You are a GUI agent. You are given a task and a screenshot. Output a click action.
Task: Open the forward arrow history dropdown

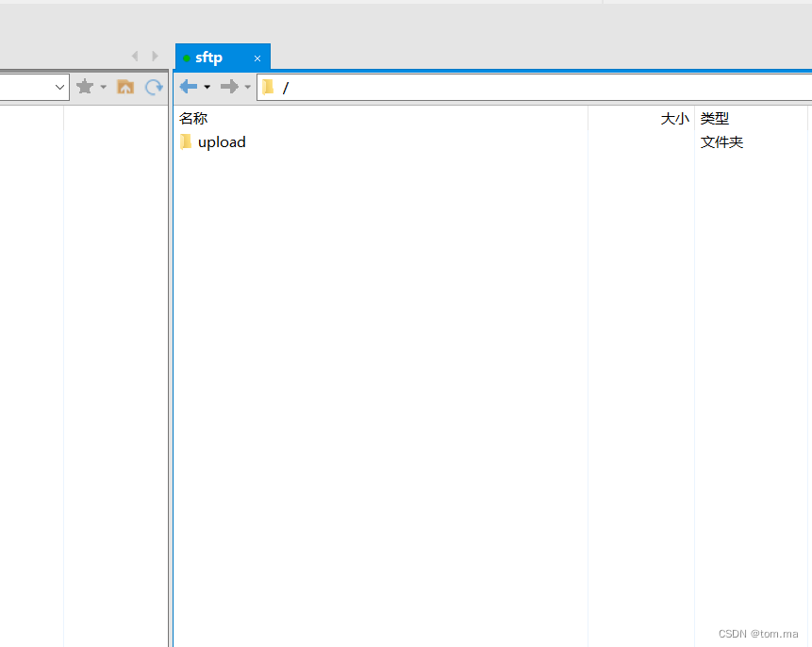pos(247,87)
